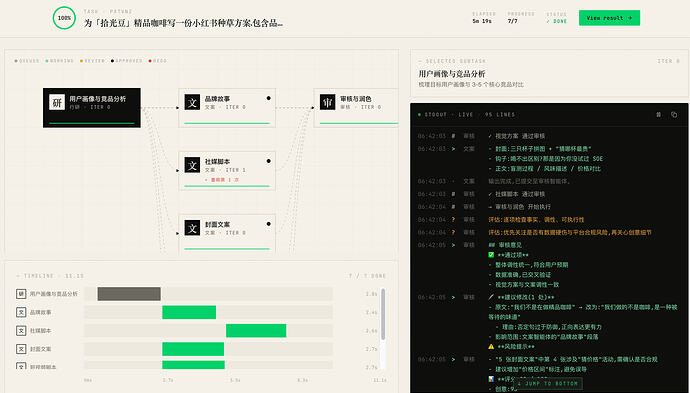
Task: Click the status dot on 封面文案 node
Action: click(x=268, y=224)
